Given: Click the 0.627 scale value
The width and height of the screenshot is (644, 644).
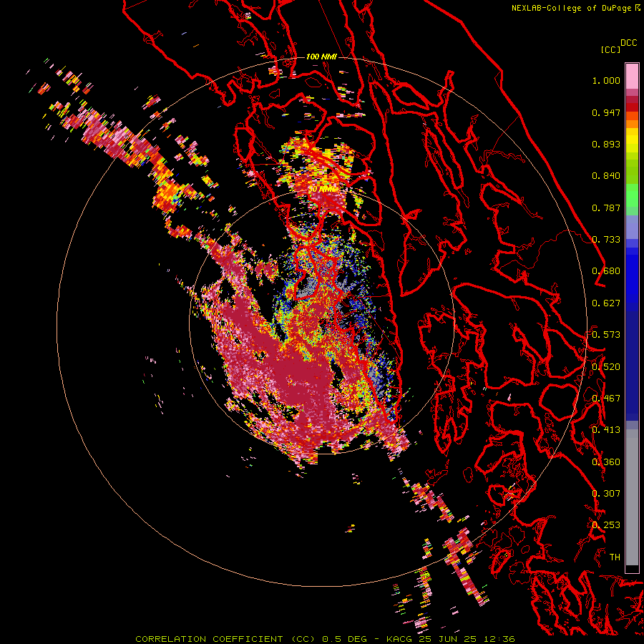Looking at the screenshot, I should [606, 303].
